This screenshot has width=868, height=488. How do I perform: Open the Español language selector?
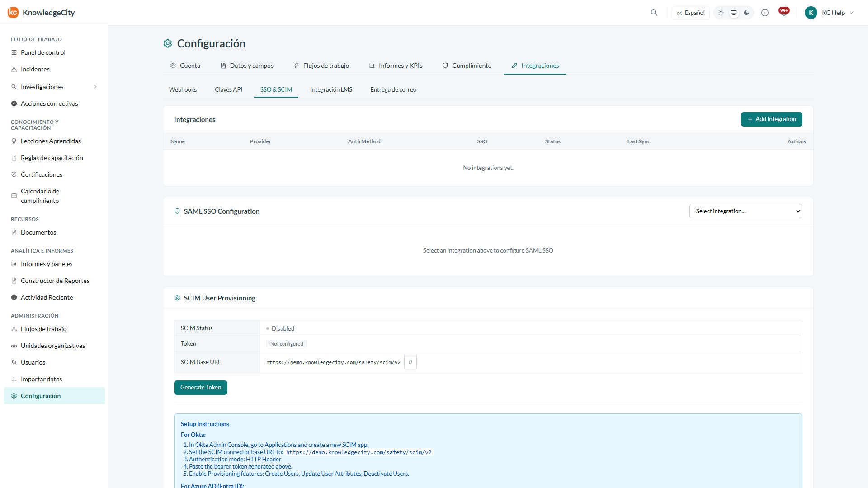click(691, 13)
